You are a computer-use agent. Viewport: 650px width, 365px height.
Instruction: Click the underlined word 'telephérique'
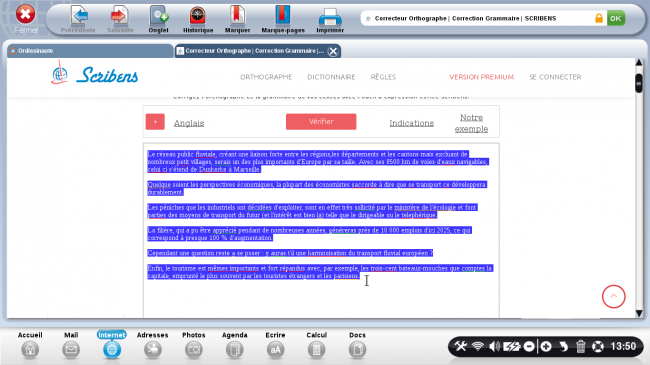click(419, 215)
